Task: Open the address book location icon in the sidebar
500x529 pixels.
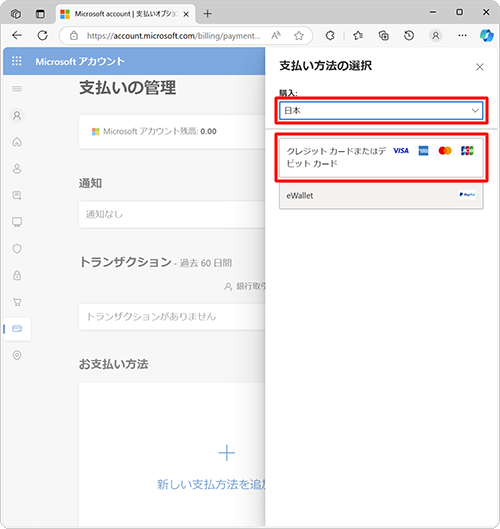Action: coord(17,355)
